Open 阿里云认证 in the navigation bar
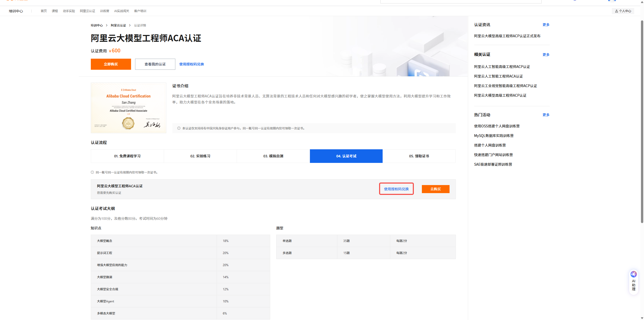 click(x=88, y=11)
